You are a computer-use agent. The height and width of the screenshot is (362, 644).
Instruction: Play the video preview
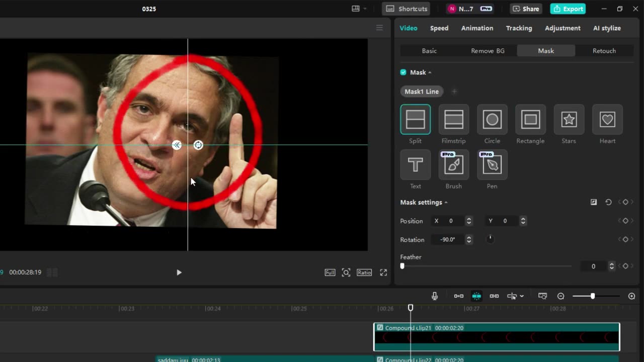coord(179,273)
